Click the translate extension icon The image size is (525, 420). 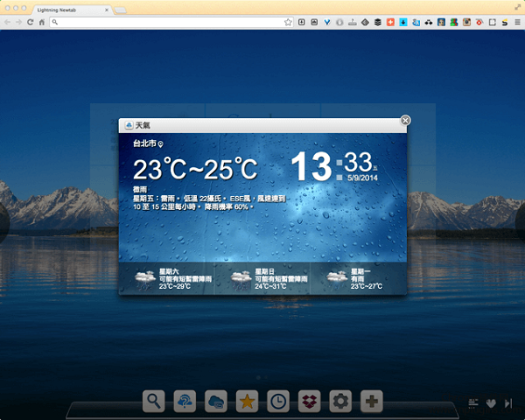click(416, 22)
